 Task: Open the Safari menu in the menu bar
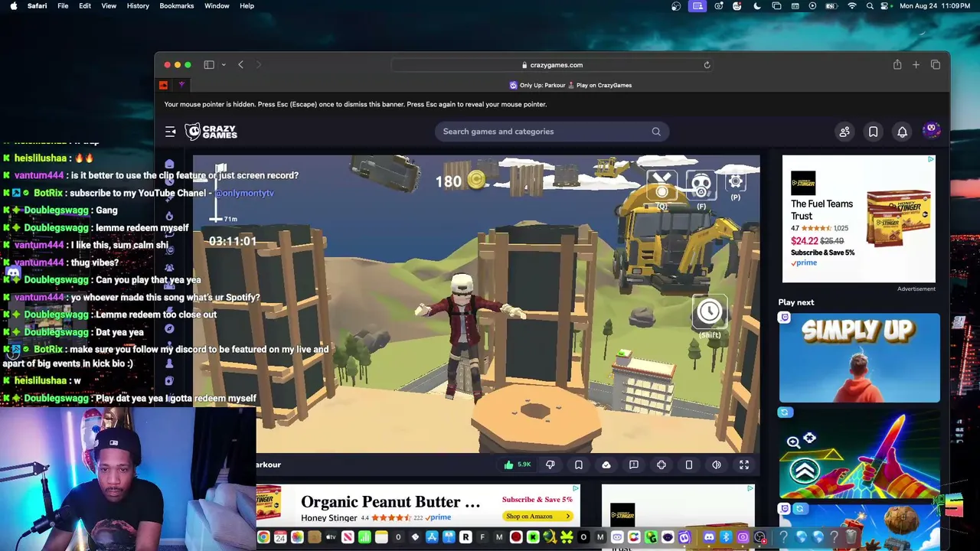coord(37,6)
